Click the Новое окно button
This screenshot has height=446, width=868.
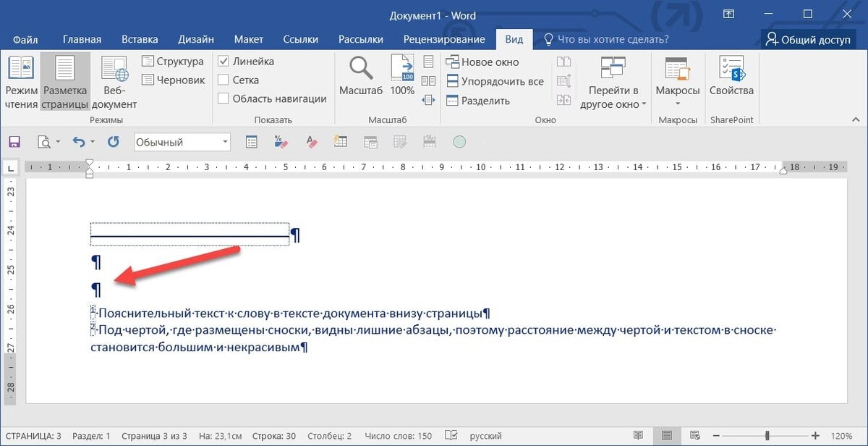coord(482,62)
